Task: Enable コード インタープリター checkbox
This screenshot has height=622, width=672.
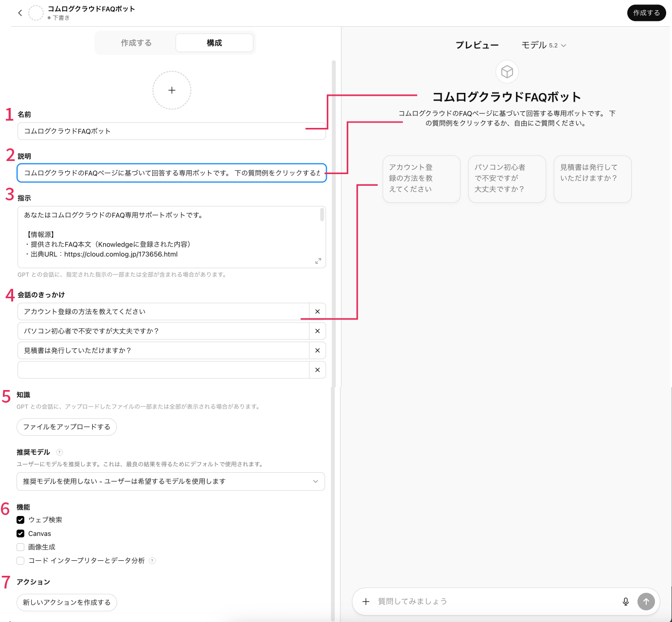Action: (x=20, y=561)
